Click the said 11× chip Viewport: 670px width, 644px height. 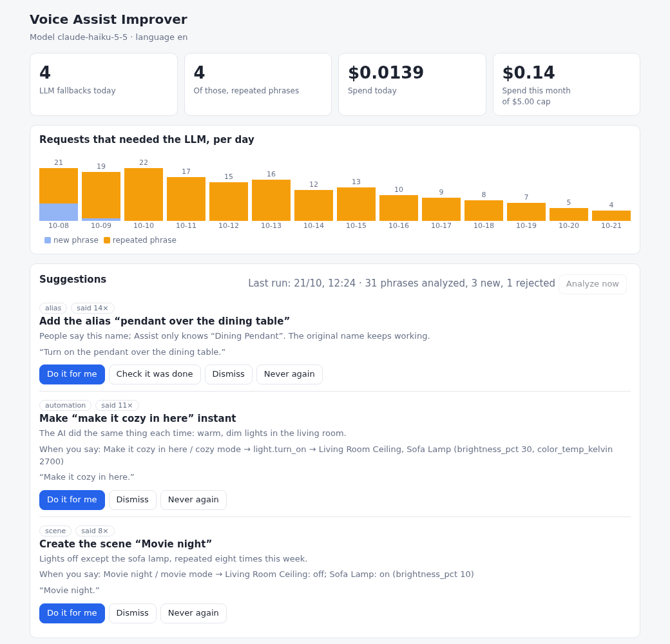point(117,405)
